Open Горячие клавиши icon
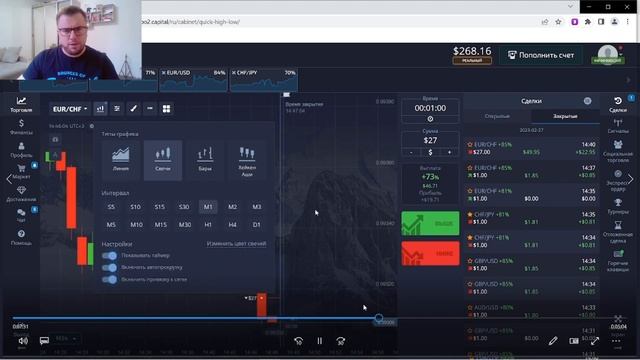This screenshot has width=640, height=360. pos(618,260)
